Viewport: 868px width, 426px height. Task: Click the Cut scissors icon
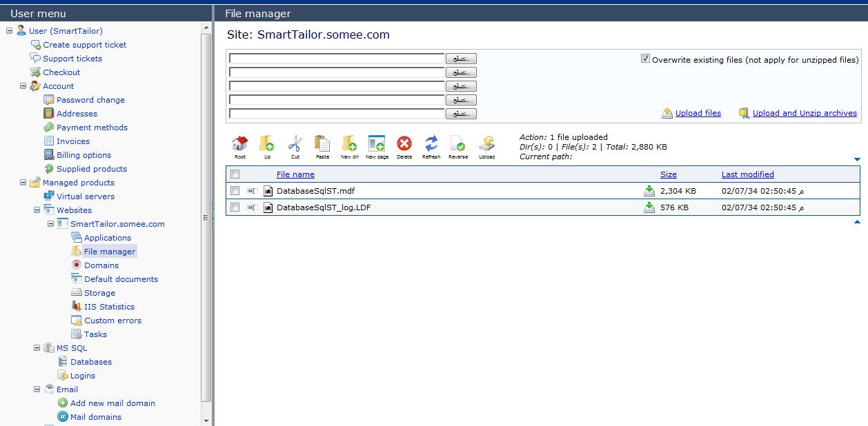tap(295, 143)
